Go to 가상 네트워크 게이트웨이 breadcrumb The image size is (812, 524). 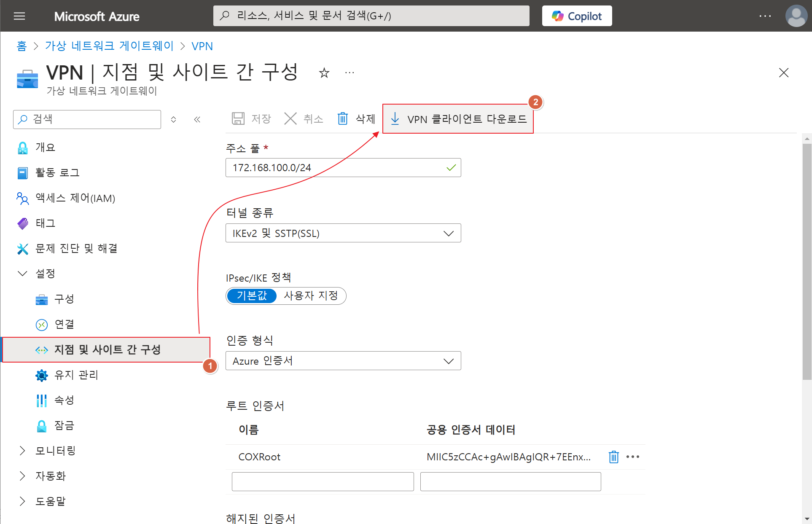tap(110, 46)
